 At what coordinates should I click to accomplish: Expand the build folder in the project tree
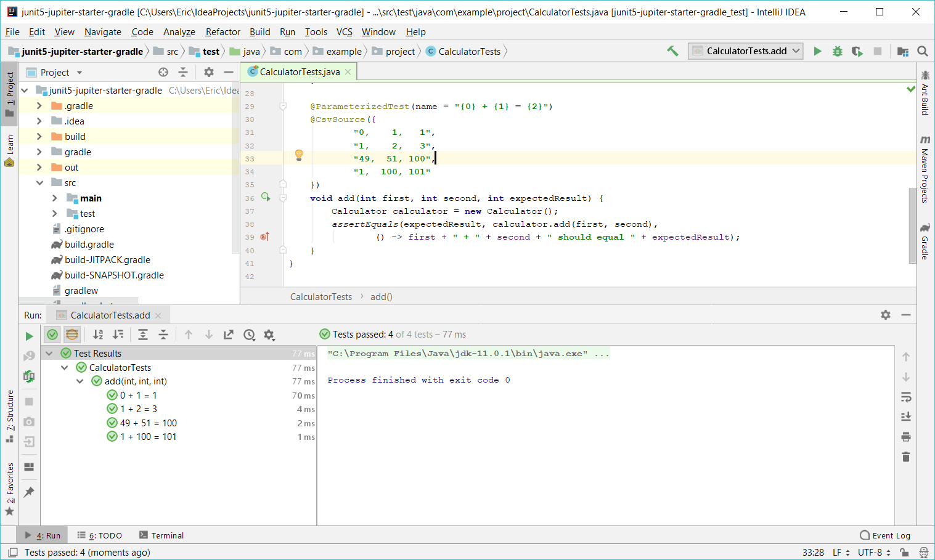[39, 137]
